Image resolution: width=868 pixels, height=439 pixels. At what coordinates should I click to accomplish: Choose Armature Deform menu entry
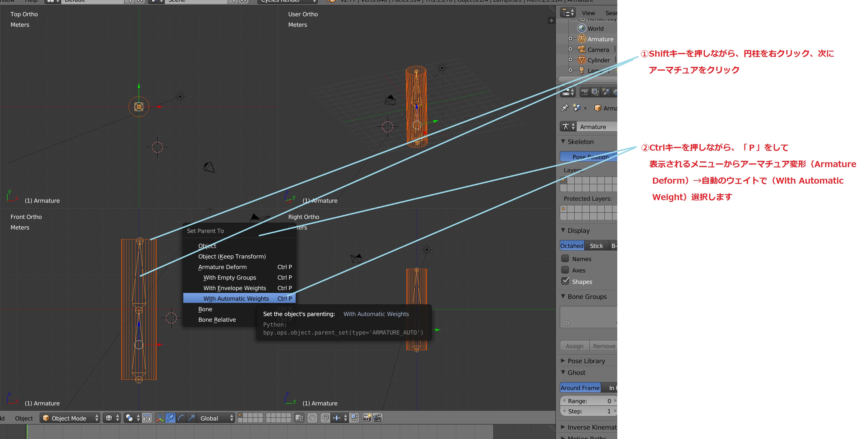(x=239, y=267)
